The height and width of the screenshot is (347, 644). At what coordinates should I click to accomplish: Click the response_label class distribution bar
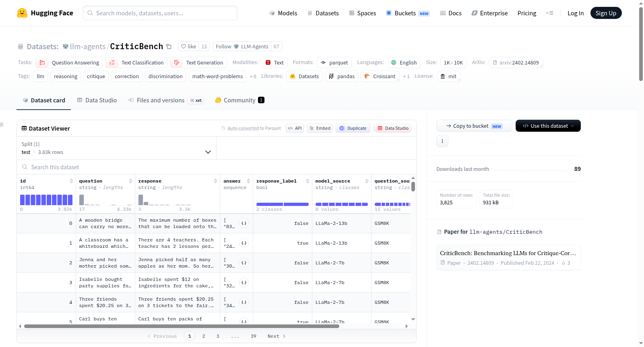coord(283,204)
